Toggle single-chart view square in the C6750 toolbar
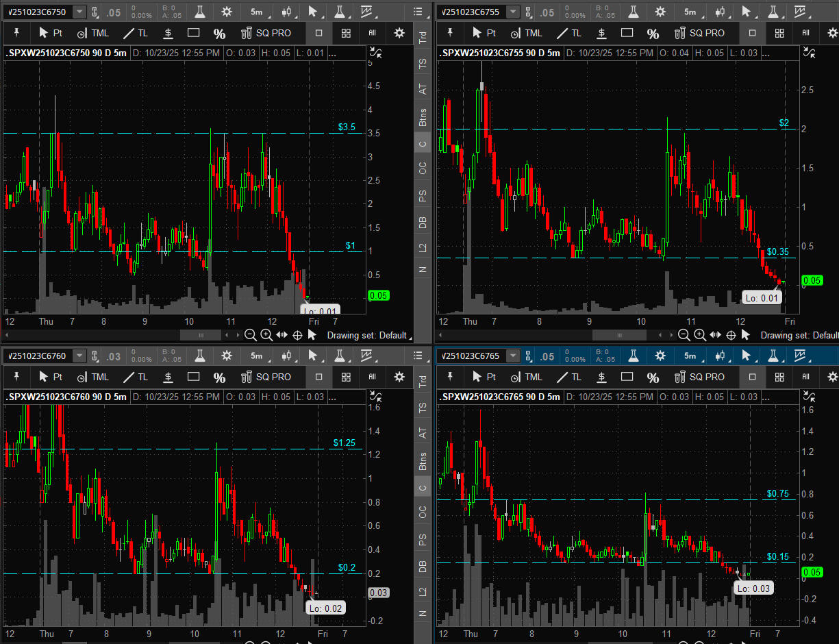Image resolution: width=839 pixels, height=644 pixels. 318,33
